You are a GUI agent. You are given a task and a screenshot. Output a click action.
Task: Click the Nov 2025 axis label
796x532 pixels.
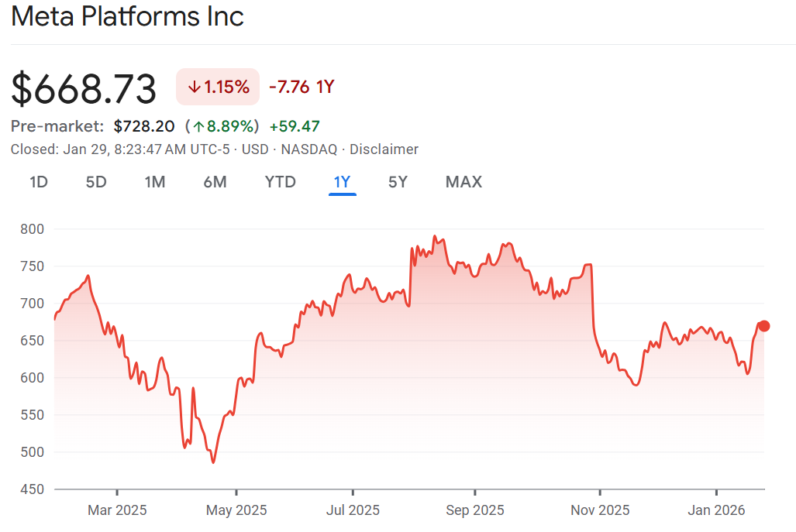(x=600, y=510)
